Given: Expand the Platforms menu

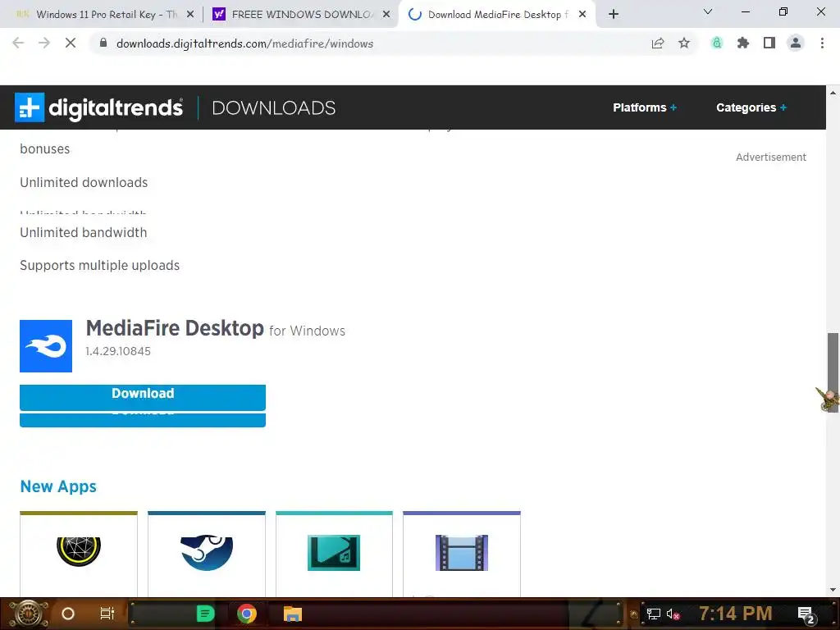Looking at the screenshot, I should (645, 107).
